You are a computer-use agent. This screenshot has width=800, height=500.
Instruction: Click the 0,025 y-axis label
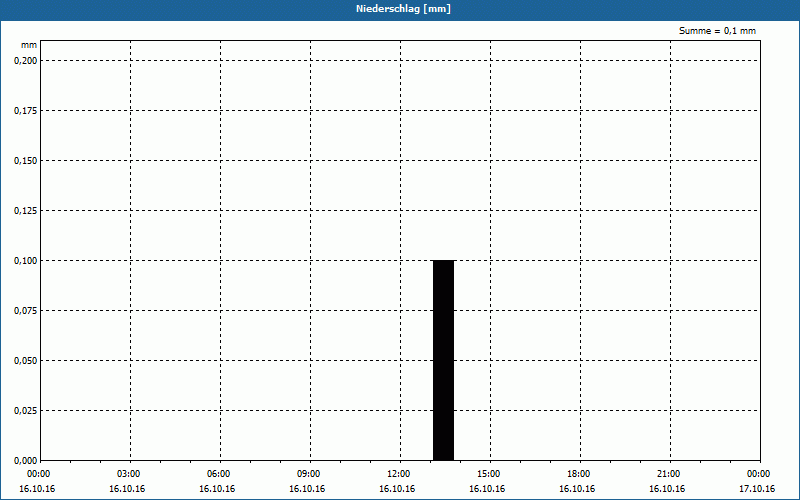[26, 411]
